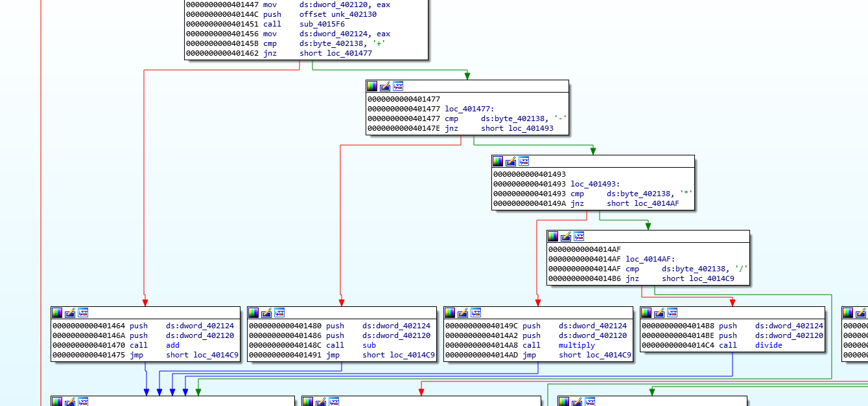Click group nodes icon on loc_4014AF block
868x406 pixels.
(x=579, y=236)
